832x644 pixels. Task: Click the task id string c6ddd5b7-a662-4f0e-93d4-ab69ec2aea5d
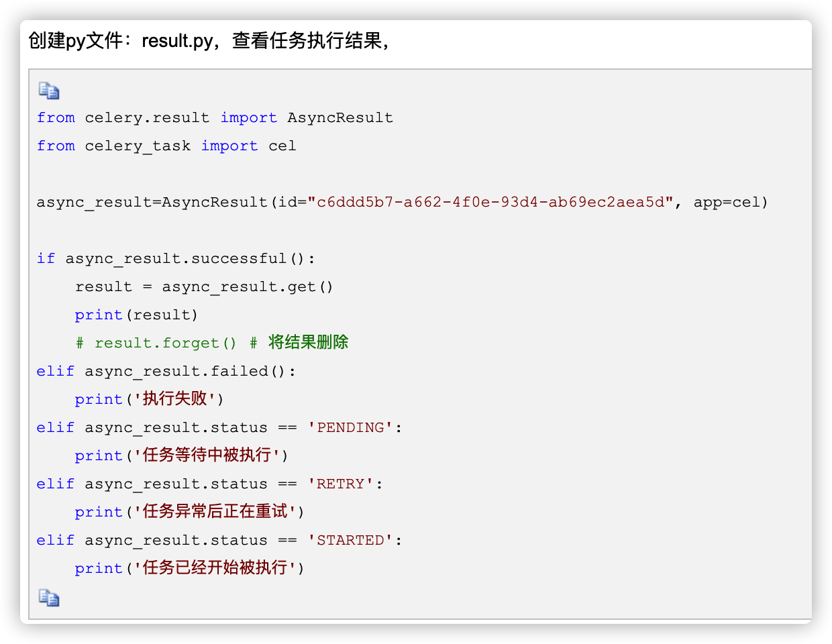tap(490, 203)
